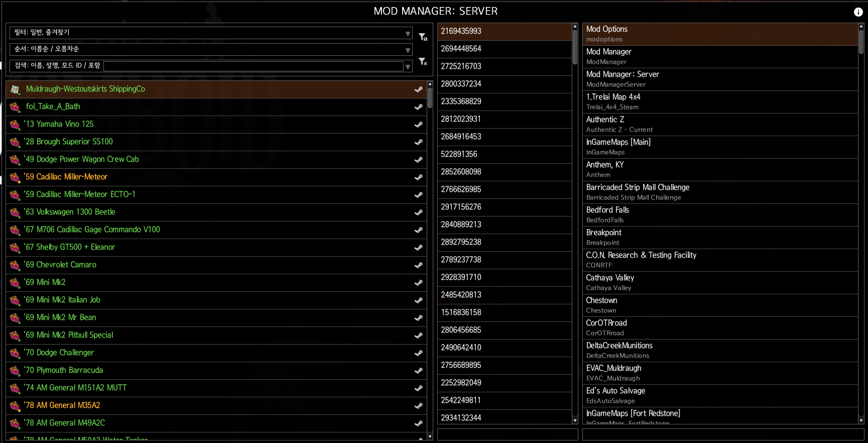Image resolution: width=868 pixels, height=443 pixels.
Task: Click the Steam icon on '63 Volkswagen 1300 Beetle row
Action: tap(418, 212)
